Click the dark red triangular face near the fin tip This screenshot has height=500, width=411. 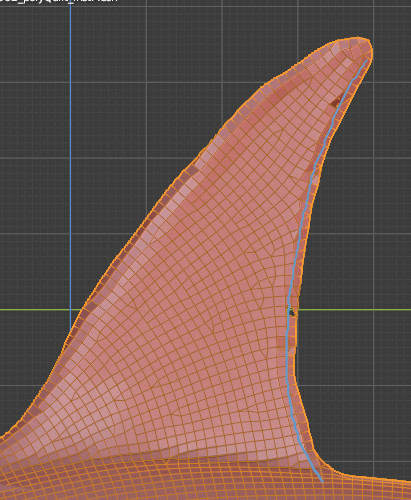click(x=336, y=101)
